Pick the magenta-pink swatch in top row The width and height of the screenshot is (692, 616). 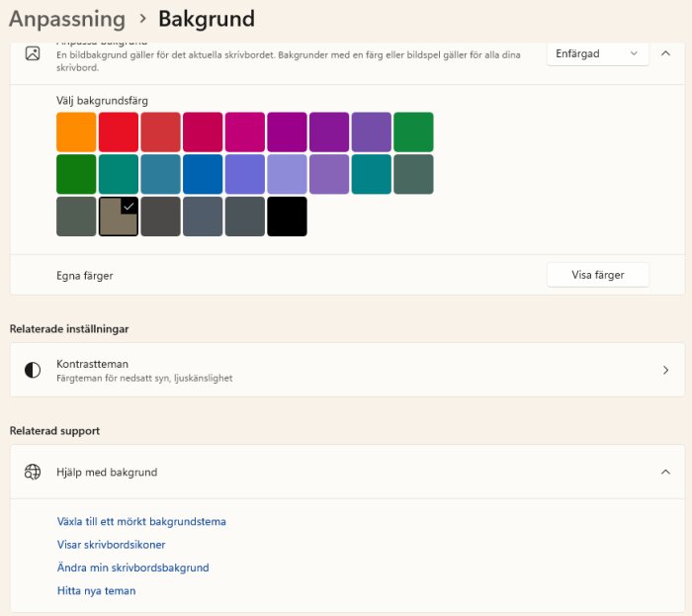[245, 132]
